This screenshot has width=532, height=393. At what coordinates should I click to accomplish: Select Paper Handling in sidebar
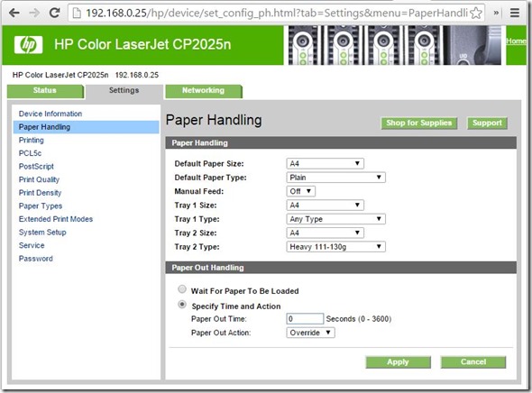[87, 127]
